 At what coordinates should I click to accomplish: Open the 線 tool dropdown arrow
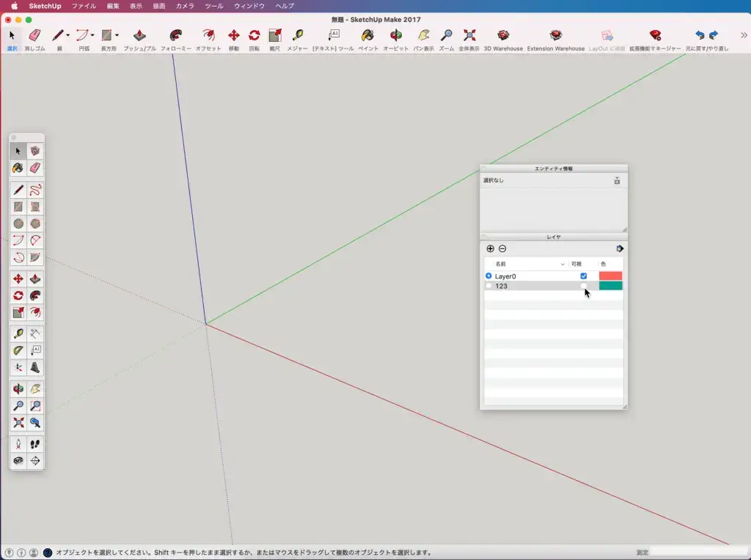pos(67,35)
